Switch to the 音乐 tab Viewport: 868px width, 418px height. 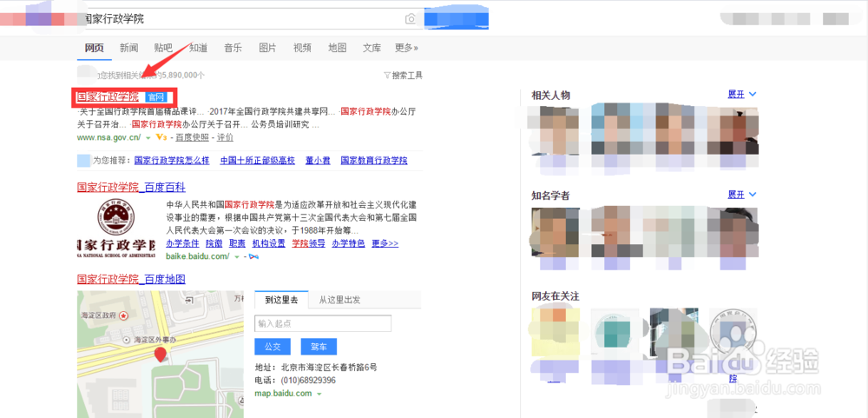pos(233,48)
